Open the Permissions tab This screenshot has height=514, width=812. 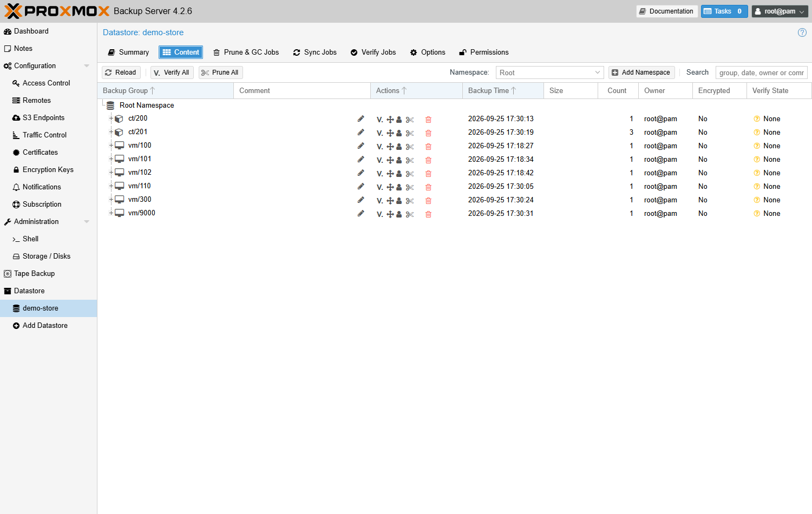coord(484,52)
